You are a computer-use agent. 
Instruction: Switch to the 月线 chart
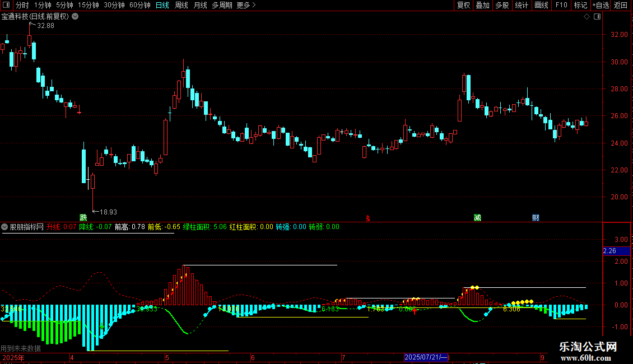tap(200, 5)
